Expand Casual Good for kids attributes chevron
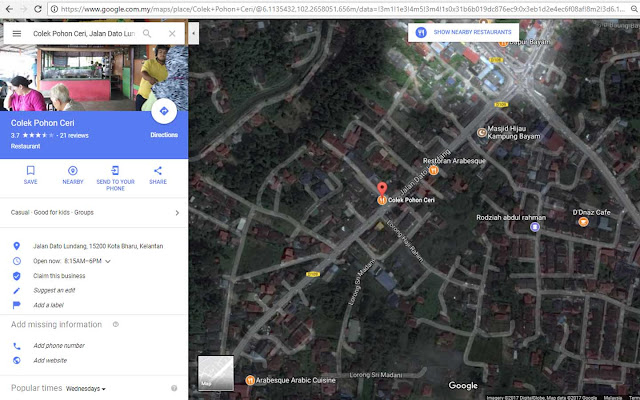The width and height of the screenshot is (640, 400). [x=177, y=213]
